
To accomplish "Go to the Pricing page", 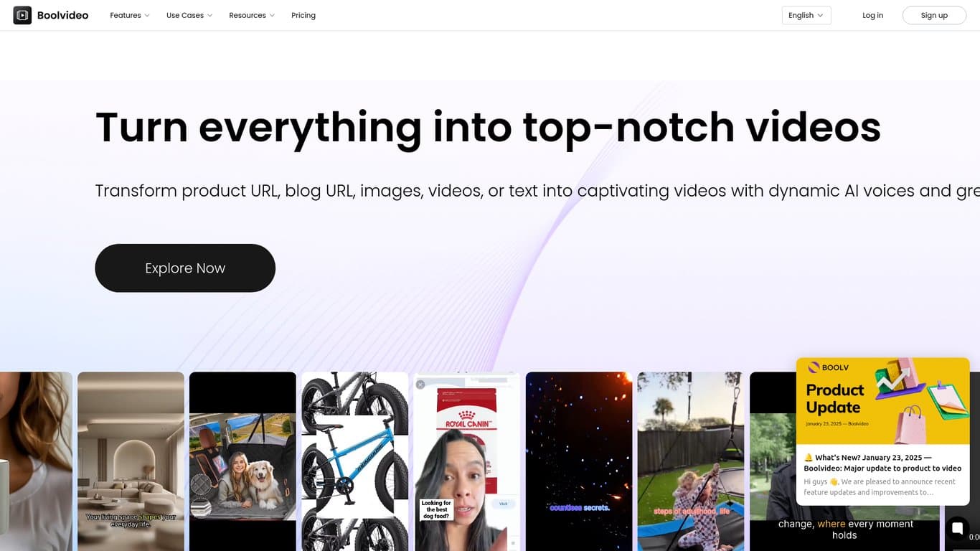I will [x=303, y=15].
